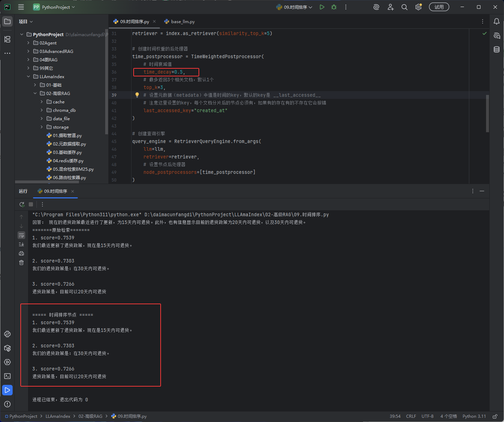Open 01.摄取管道.py file
Screen dimensions: 504x422
[64, 135]
